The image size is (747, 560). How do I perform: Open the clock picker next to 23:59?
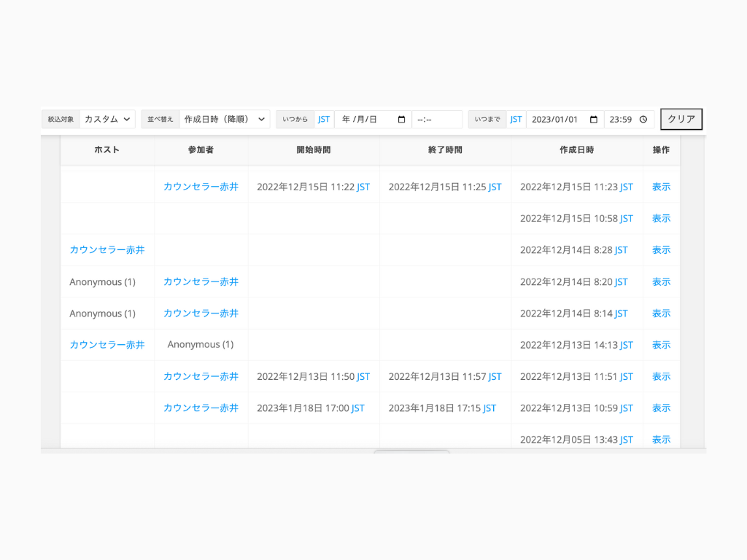tap(643, 120)
